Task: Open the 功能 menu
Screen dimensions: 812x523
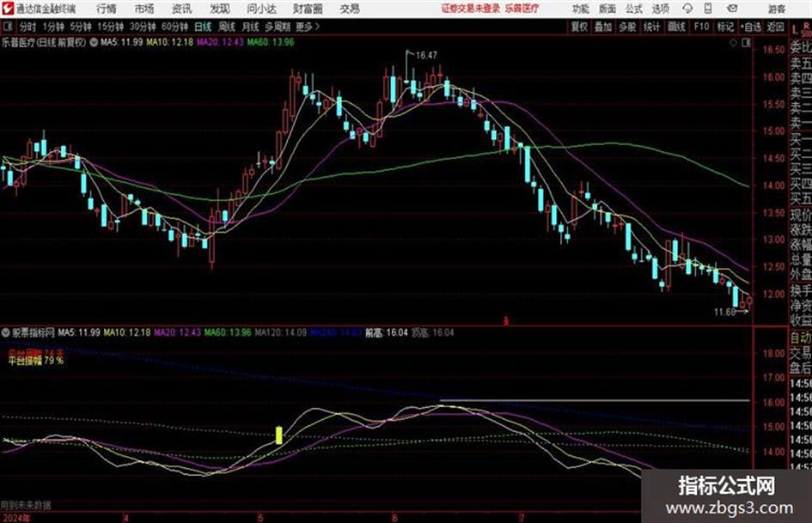Action: click(x=581, y=9)
